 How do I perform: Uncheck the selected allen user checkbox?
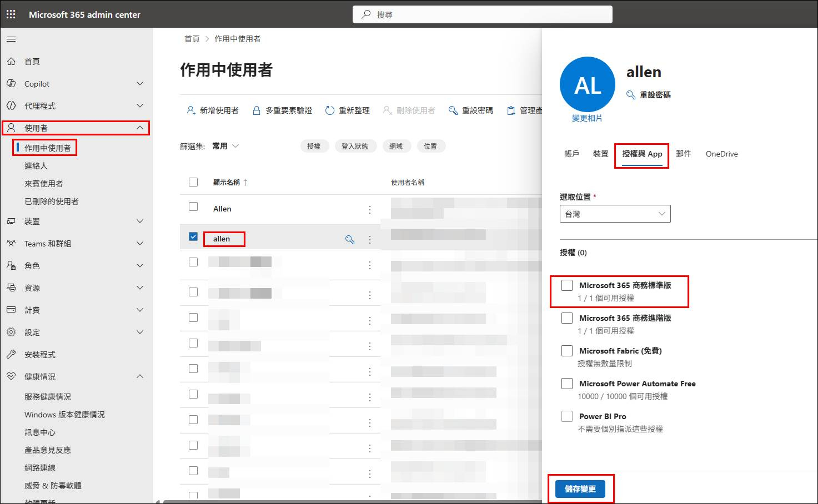[x=193, y=236]
